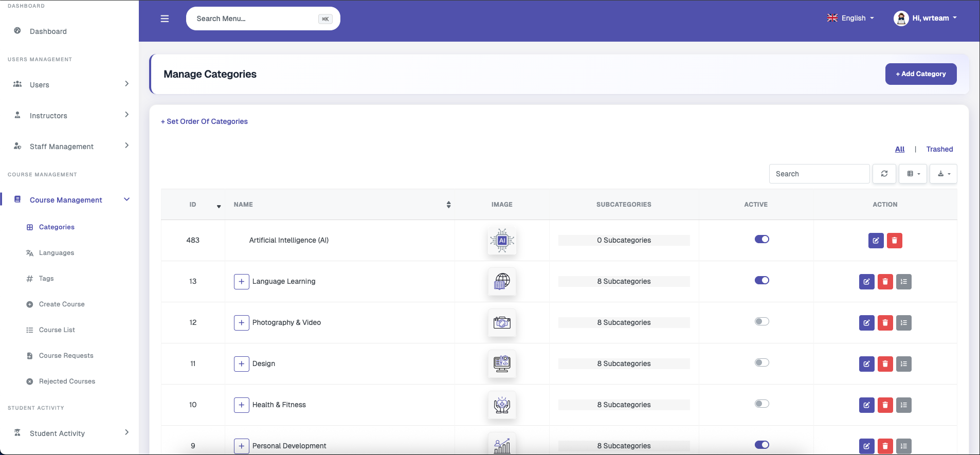Click the user avatar icon
The width and height of the screenshot is (980, 455).
tap(901, 19)
